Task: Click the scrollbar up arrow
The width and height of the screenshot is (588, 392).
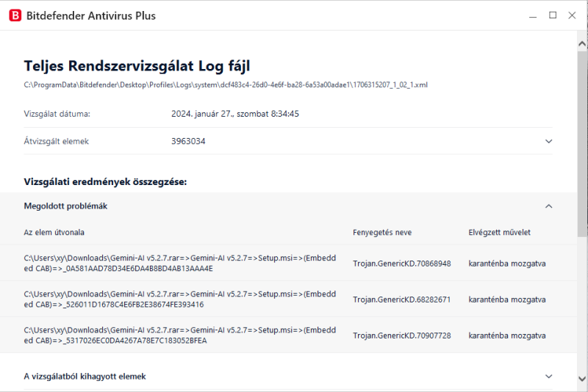Action: coord(582,44)
